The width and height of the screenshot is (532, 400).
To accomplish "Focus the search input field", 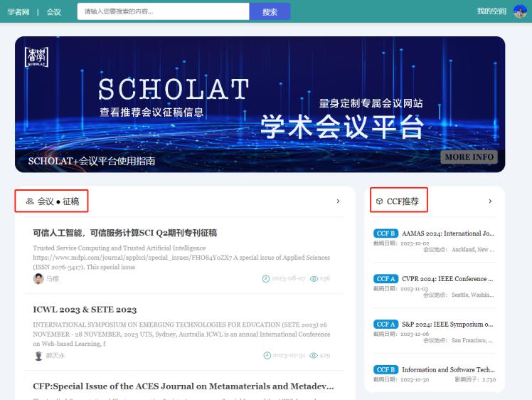I will 163,11.
